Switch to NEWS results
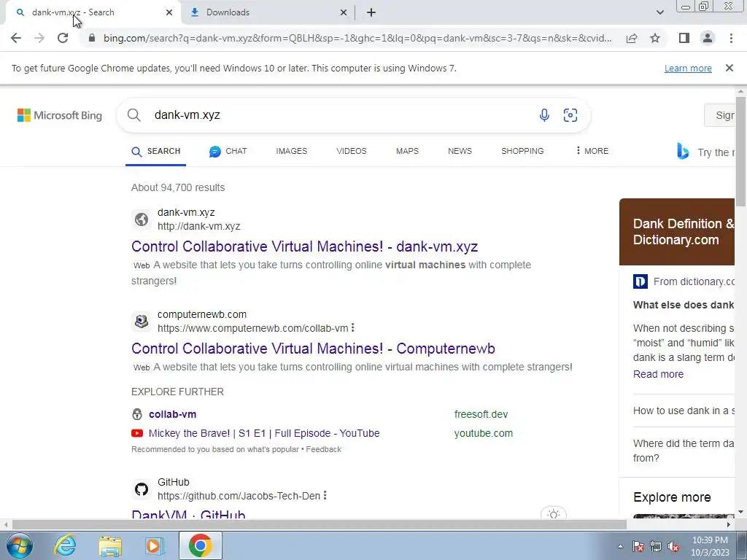Screen dimensions: 747x560 tap(460, 151)
